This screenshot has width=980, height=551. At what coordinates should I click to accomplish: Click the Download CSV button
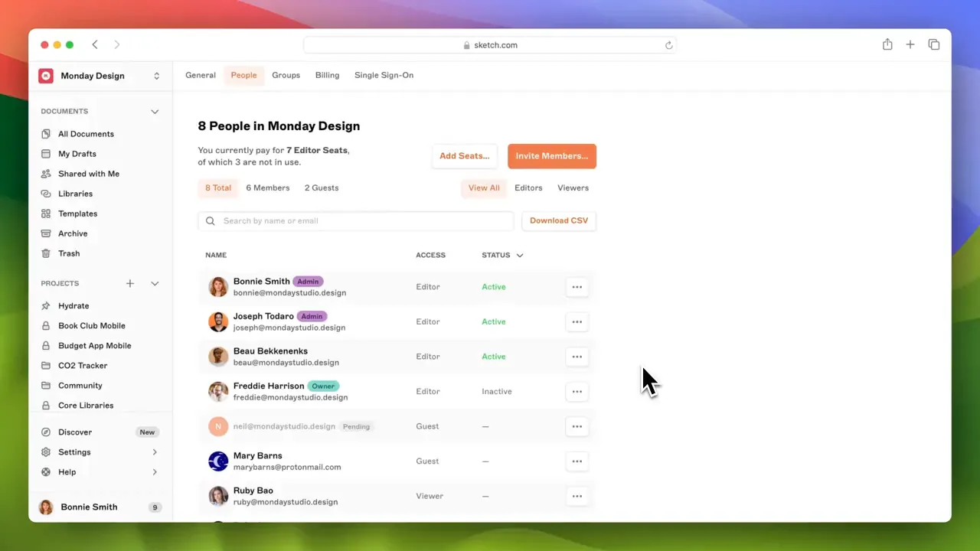(x=559, y=220)
